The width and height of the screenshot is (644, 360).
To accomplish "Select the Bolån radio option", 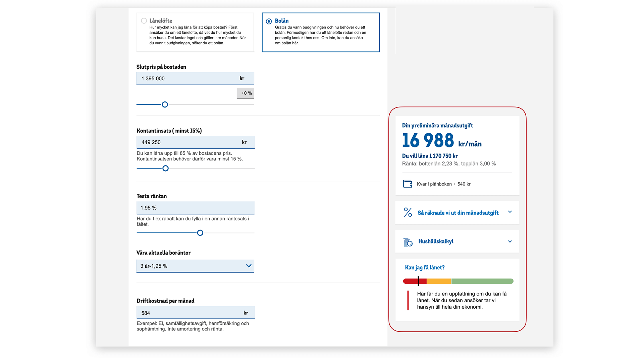I will coord(269,21).
